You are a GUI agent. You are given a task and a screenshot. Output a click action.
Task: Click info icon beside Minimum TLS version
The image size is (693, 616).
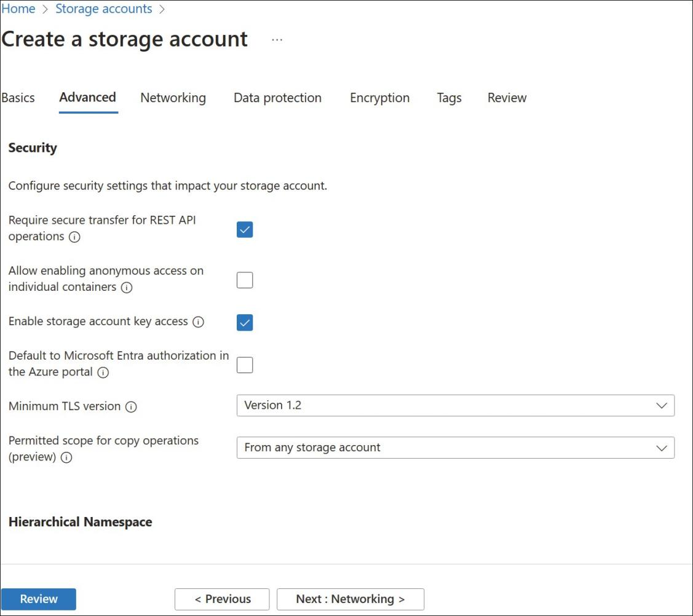tap(131, 406)
